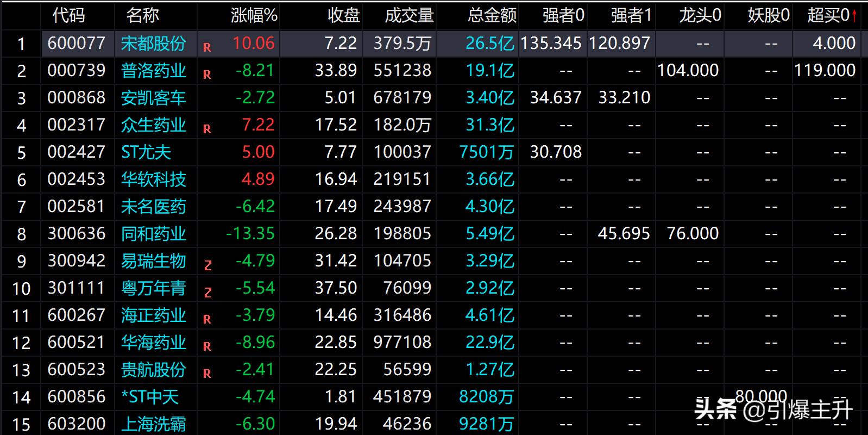The width and height of the screenshot is (868, 435).
Task: Select stock name 宋都股份
Action: tap(154, 43)
